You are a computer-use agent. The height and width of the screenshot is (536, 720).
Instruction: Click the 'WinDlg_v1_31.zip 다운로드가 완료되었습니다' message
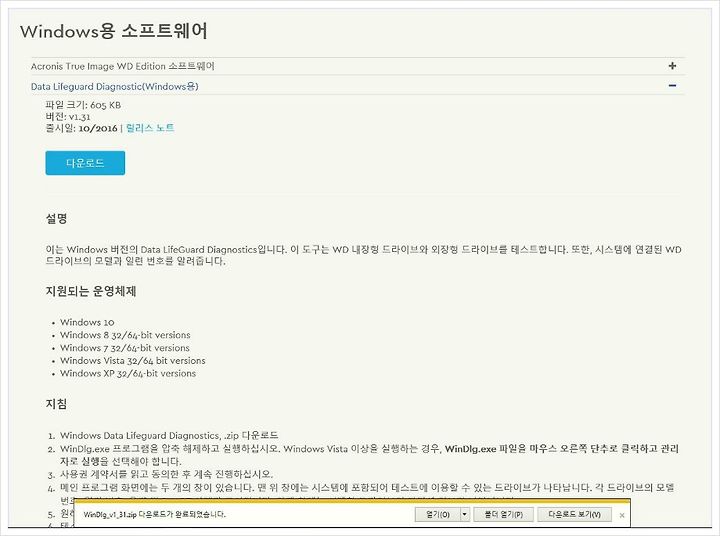pos(154,514)
